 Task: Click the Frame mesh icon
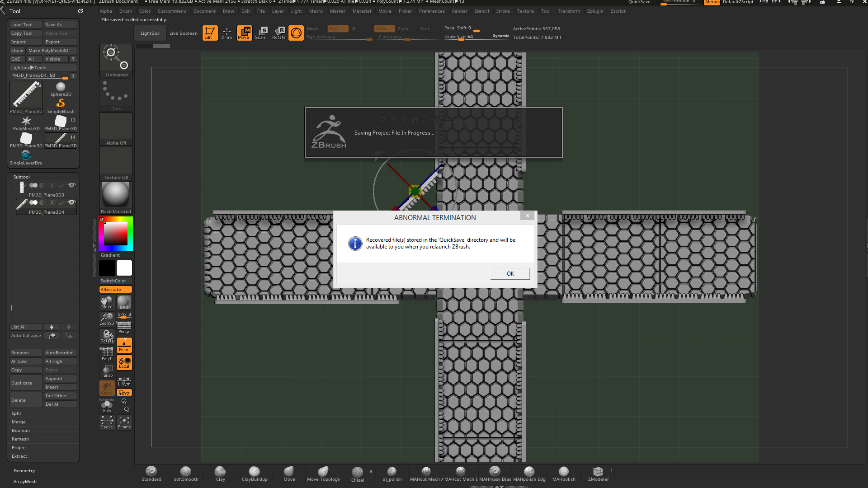(124, 422)
